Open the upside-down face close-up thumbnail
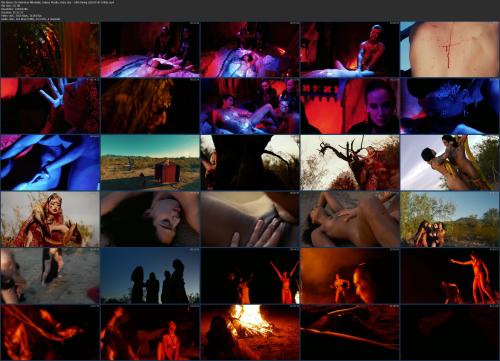The height and width of the screenshot is (361, 500). [x=150, y=219]
